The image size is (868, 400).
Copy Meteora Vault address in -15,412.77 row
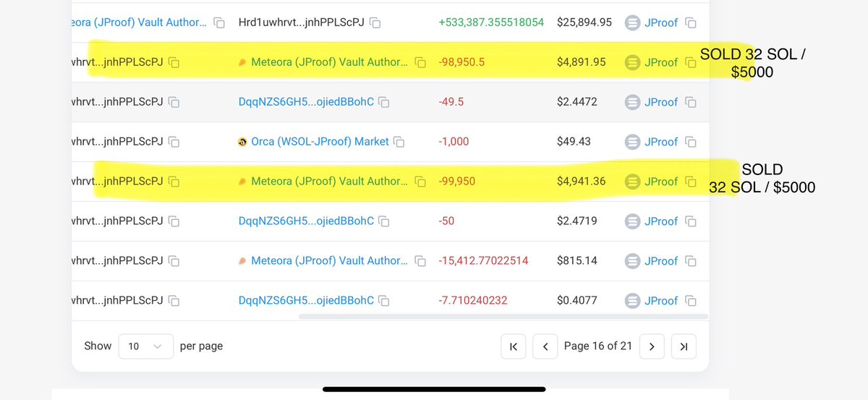[420, 261]
